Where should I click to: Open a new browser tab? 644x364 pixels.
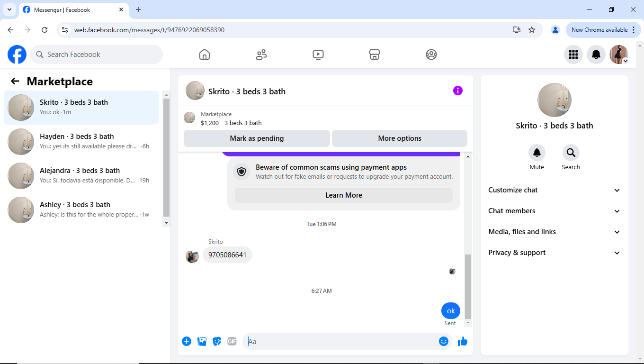point(138,9)
